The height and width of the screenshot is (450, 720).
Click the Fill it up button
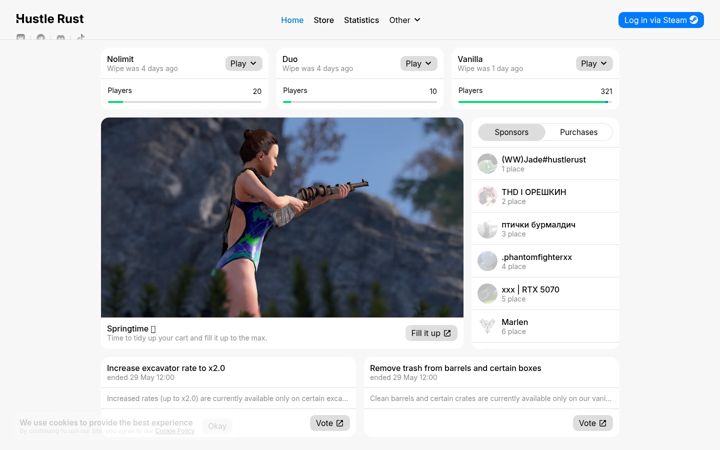click(x=431, y=333)
